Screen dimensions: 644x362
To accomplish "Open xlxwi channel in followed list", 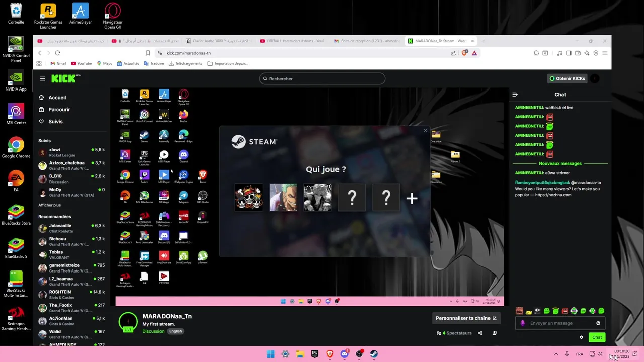I will click(71, 152).
